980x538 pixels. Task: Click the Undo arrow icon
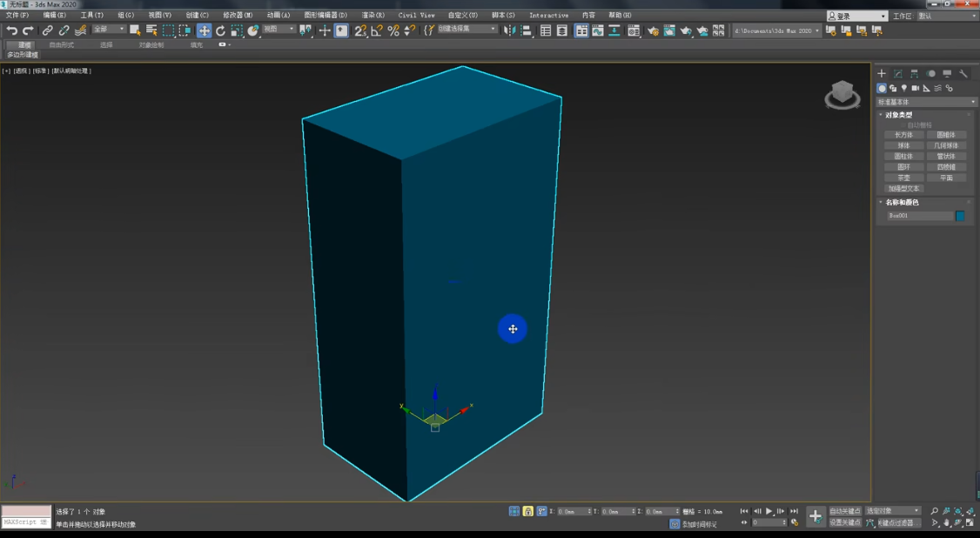(x=12, y=30)
